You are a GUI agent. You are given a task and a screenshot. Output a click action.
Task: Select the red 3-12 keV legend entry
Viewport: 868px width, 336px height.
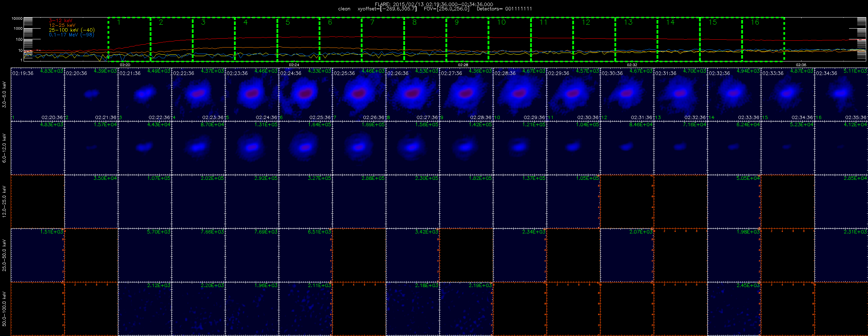click(x=61, y=21)
